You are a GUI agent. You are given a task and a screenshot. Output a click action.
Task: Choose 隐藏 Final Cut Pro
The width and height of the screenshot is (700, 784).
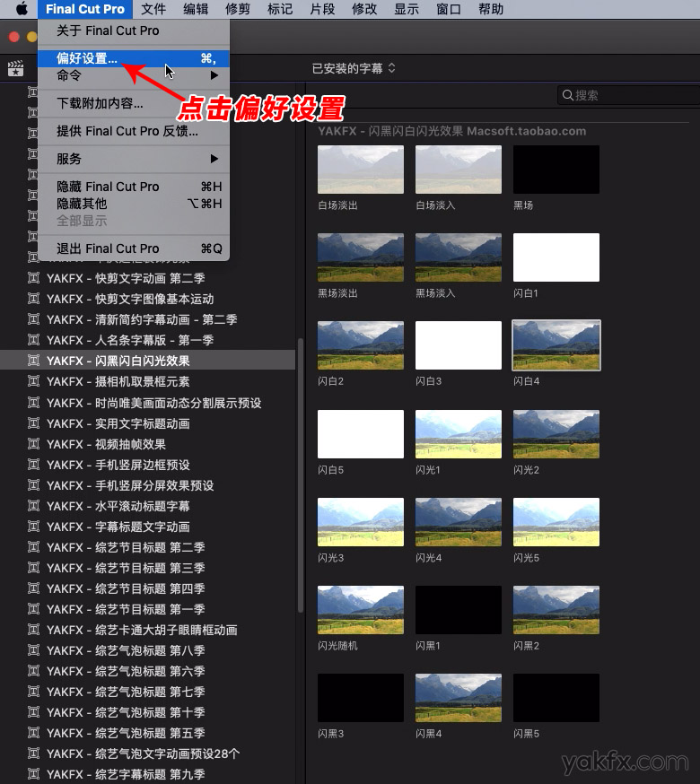coord(134,187)
